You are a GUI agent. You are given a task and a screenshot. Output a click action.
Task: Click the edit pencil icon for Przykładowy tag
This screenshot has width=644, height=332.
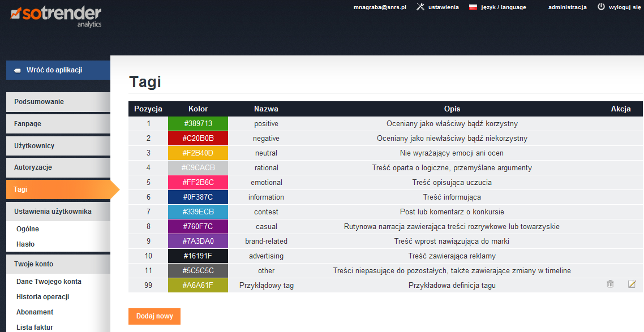point(632,284)
